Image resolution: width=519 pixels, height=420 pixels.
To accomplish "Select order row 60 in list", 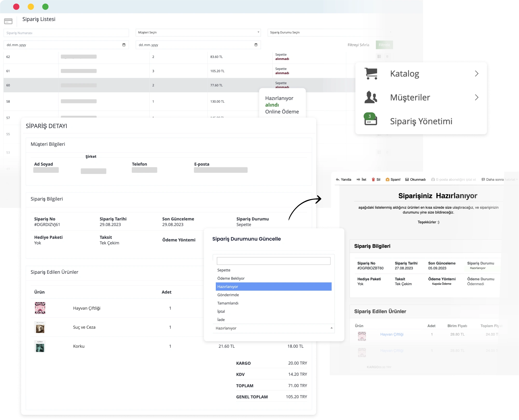I will [179, 85].
